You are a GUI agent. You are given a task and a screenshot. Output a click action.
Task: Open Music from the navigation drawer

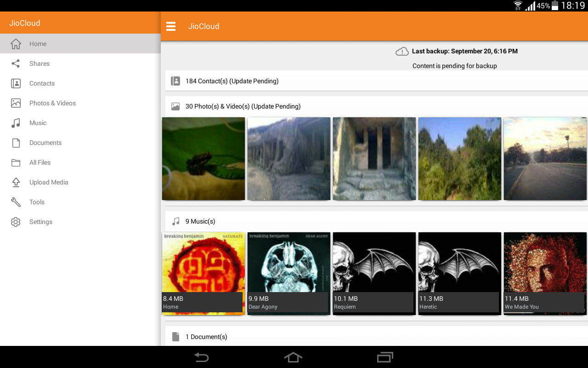pyautogui.click(x=80, y=123)
